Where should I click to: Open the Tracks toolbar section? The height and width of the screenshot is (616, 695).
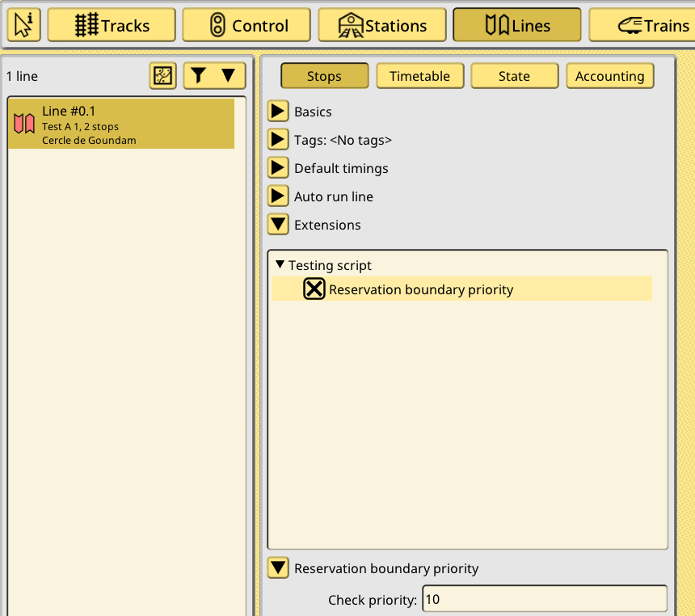coord(112,25)
